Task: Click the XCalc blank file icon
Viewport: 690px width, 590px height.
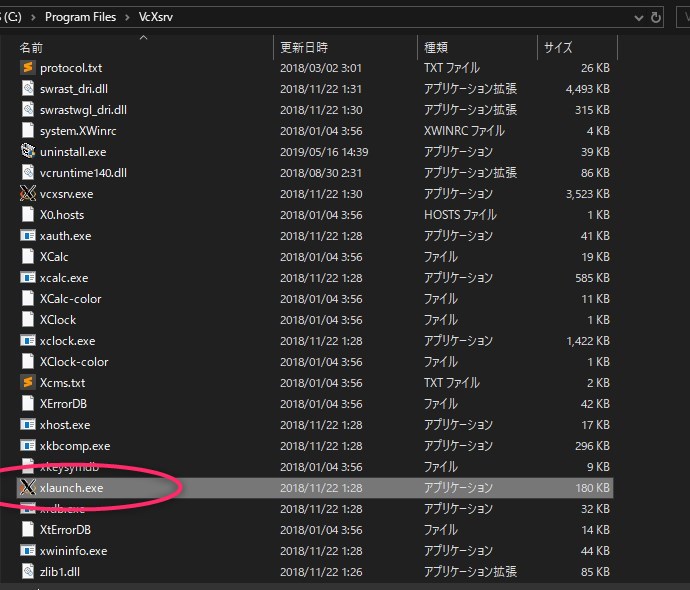Action: [28, 257]
